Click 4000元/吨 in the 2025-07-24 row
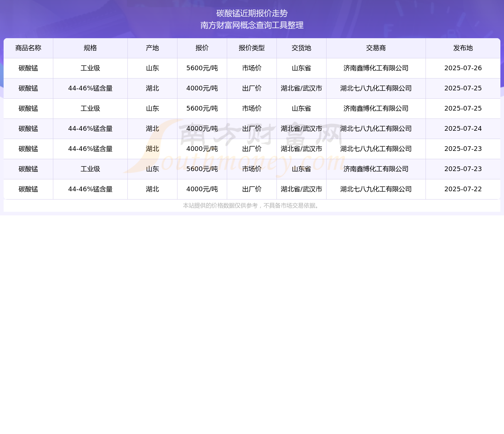Image resolution: width=504 pixels, height=434 pixels. [x=202, y=129]
